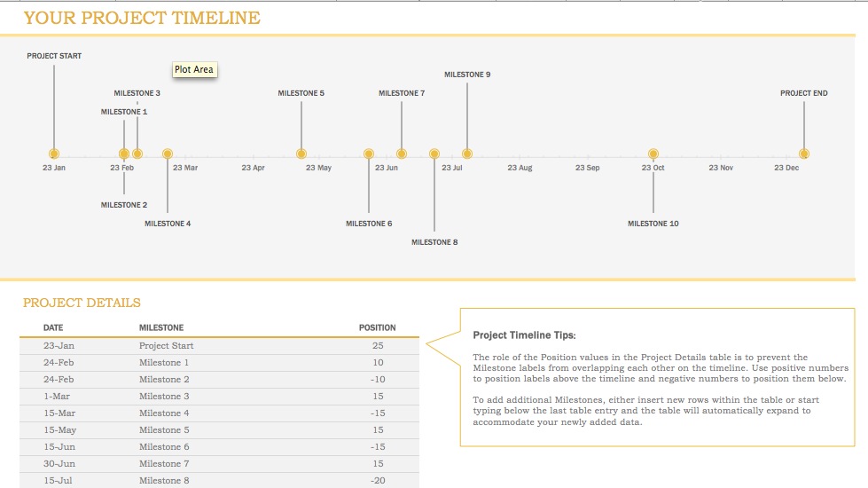Click position cell with value 25
This screenshot has height=488, width=868.
pos(378,346)
